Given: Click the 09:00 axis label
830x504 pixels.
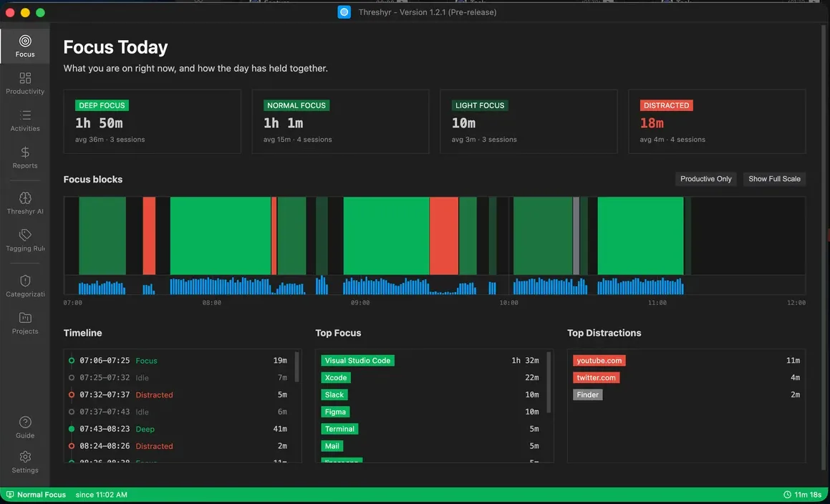Looking at the screenshot, I should pos(360,303).
